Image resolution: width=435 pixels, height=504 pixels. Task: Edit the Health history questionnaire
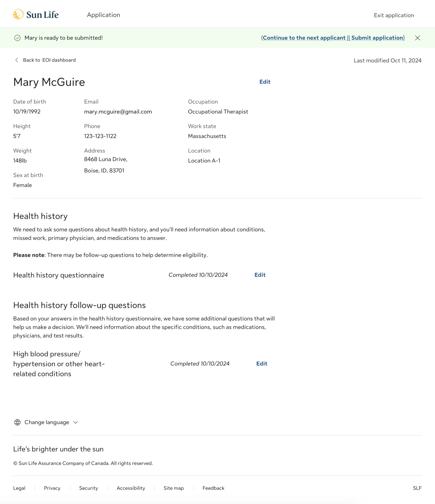click(260, 275)
